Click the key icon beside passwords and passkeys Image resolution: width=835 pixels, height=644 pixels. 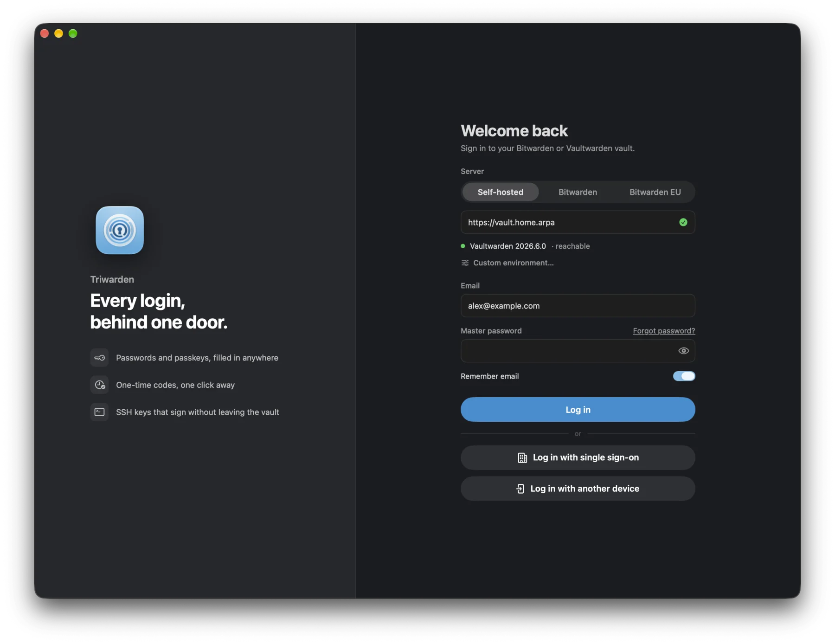tap(100, 358)
